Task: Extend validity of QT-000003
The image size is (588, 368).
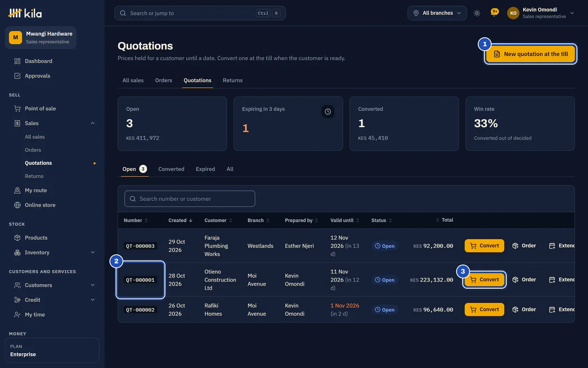Action: pos(562,246)
